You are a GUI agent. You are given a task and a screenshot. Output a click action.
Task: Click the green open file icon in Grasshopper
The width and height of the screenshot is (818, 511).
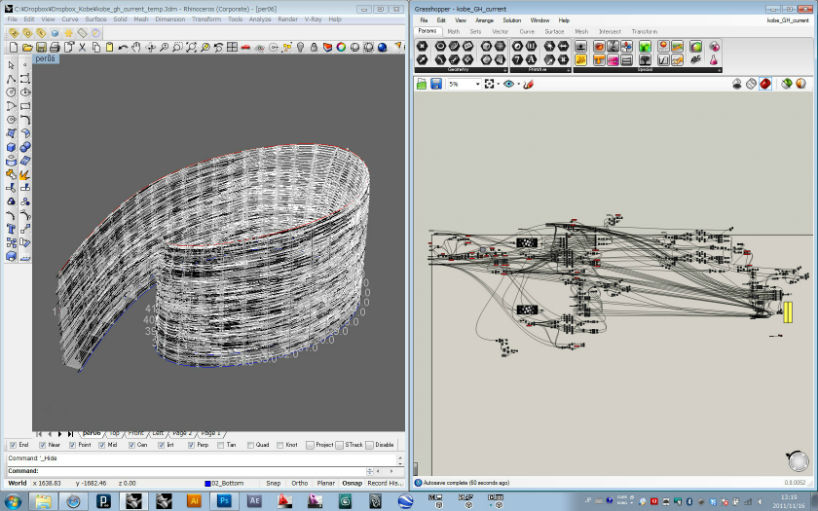point(422,85)
